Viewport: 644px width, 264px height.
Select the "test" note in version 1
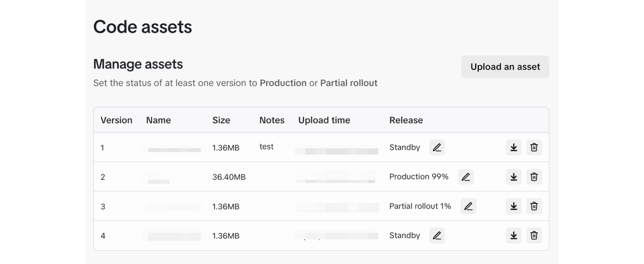click(267, 147)
